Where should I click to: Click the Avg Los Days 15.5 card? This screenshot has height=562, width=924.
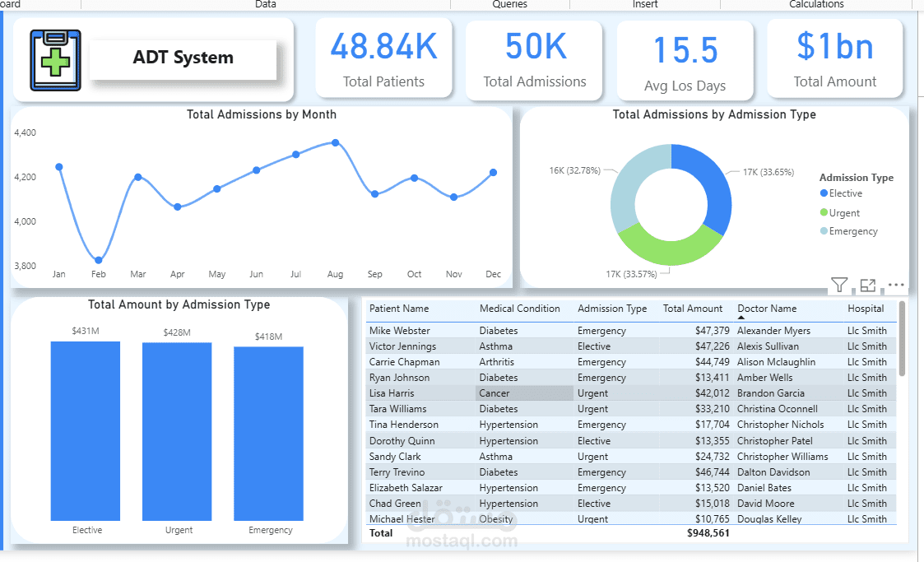tap(685, 61)
